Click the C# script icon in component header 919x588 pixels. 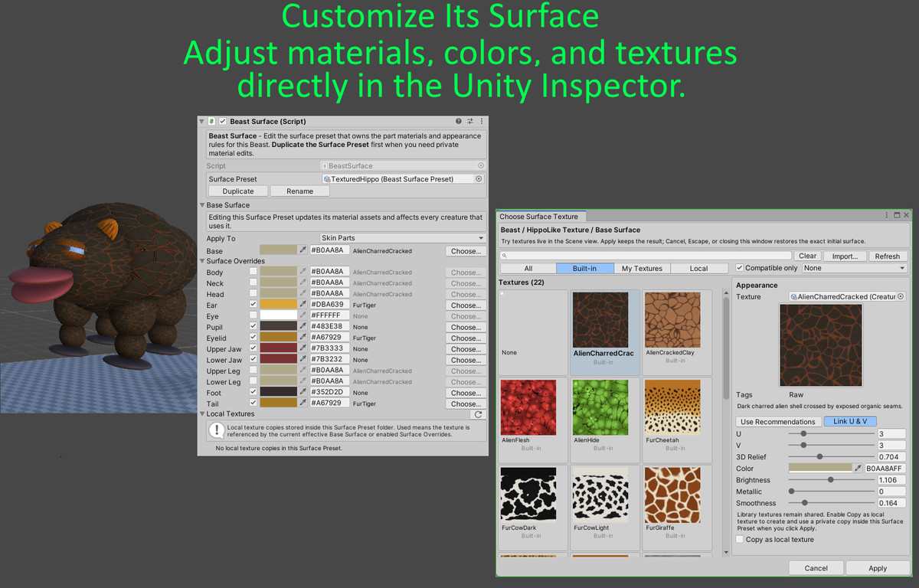[x=212, y=121]
